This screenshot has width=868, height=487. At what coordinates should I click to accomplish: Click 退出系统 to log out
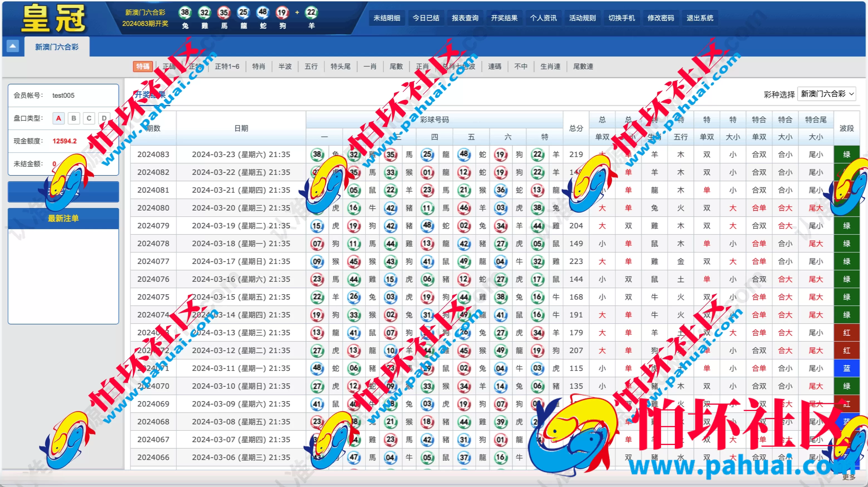[x=700, y=18]
